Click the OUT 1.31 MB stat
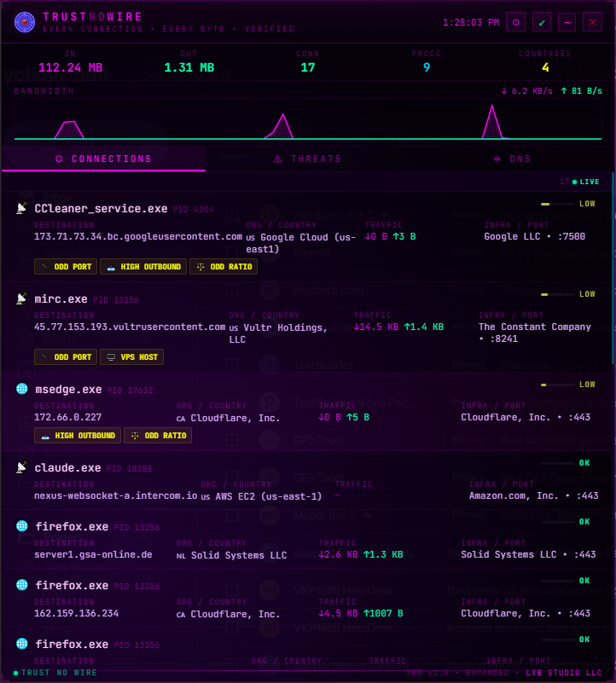This screenshot has width=616, height=683. tap(189, 62)
